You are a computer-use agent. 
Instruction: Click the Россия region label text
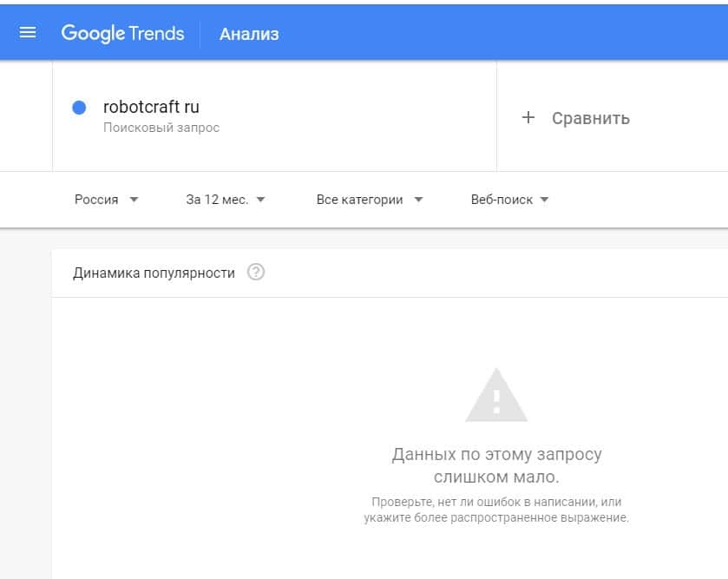(96, 200)
